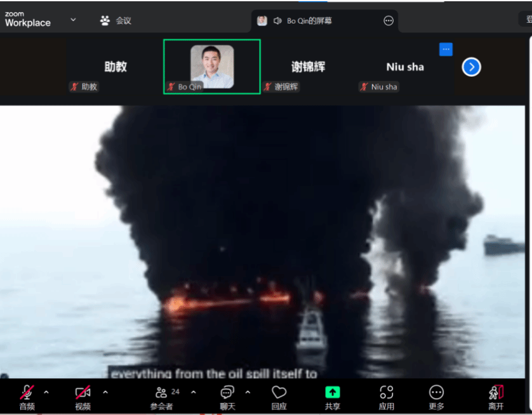532x415 pixels.
Task: Open the 聊天 chat panel
Action: 227,397
